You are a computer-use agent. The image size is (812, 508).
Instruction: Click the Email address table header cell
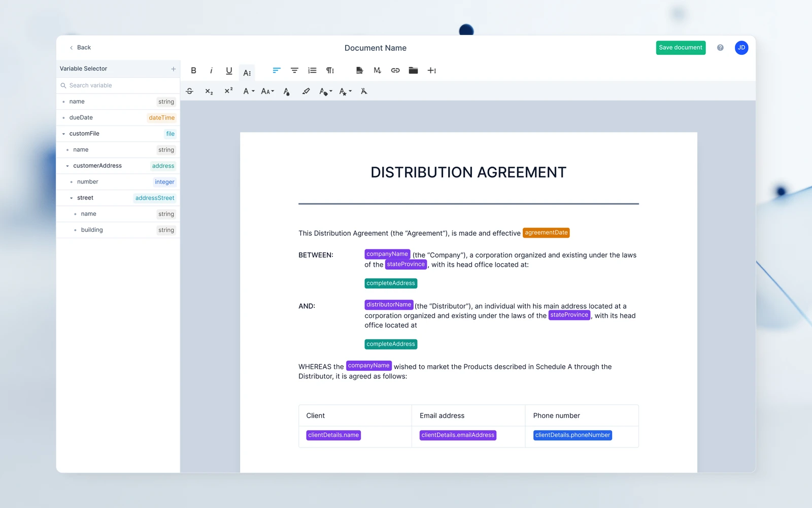coord(468,416)
